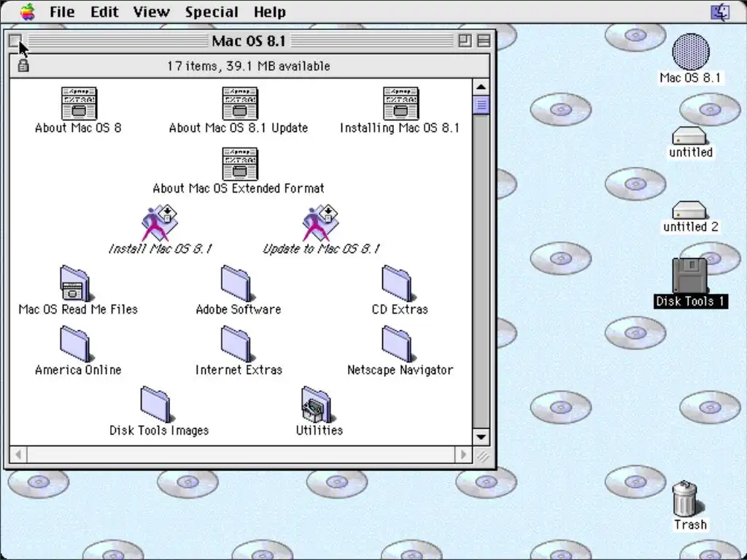Click the 'Netscape Navigator' label text
The image size is (747, 560).
[400, 370]
